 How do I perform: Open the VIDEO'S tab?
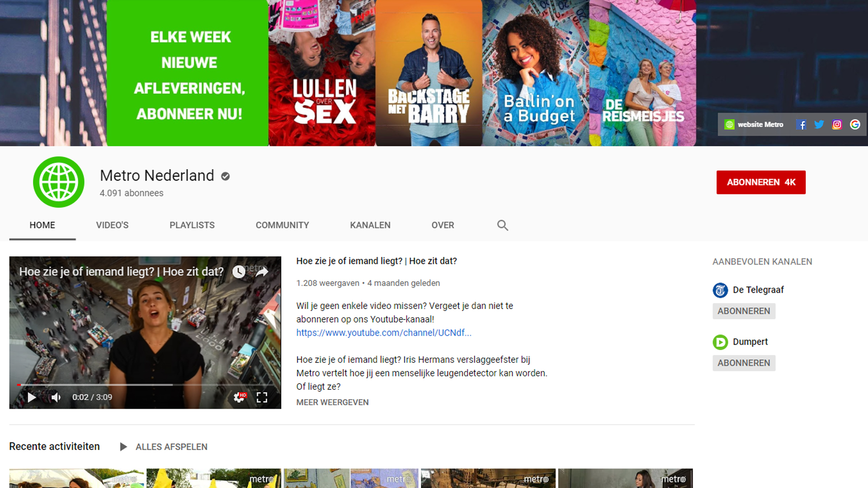[112, 225]
